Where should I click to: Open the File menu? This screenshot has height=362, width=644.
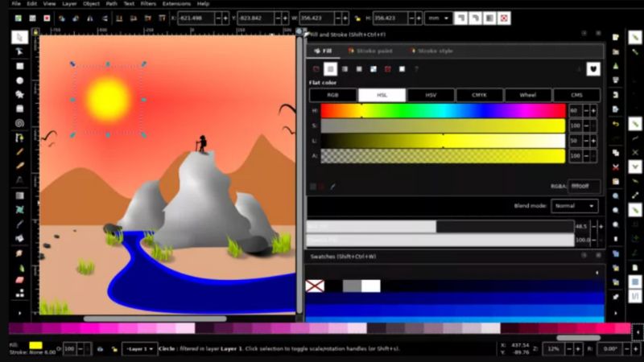16,4
